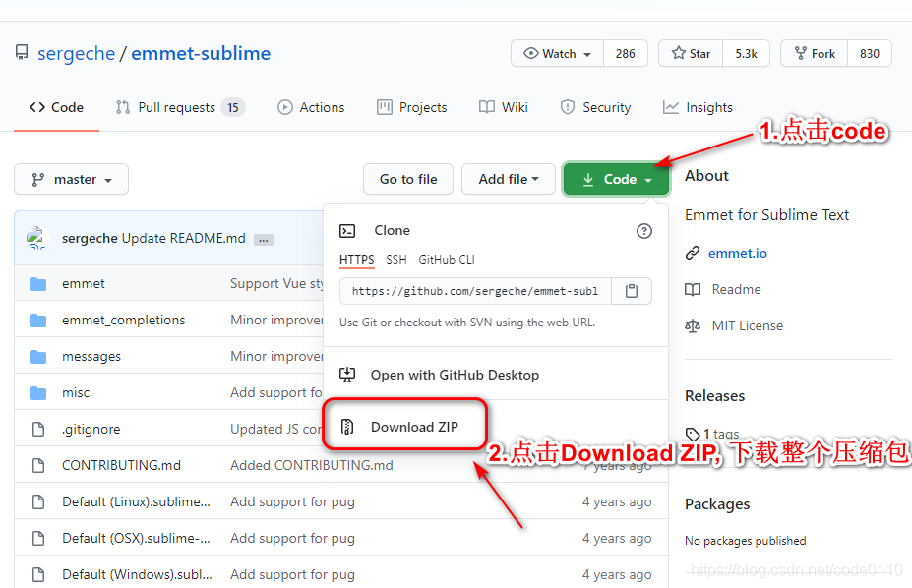
Task: Expand the master branch dropdown
Action: (x=71, y=180)
